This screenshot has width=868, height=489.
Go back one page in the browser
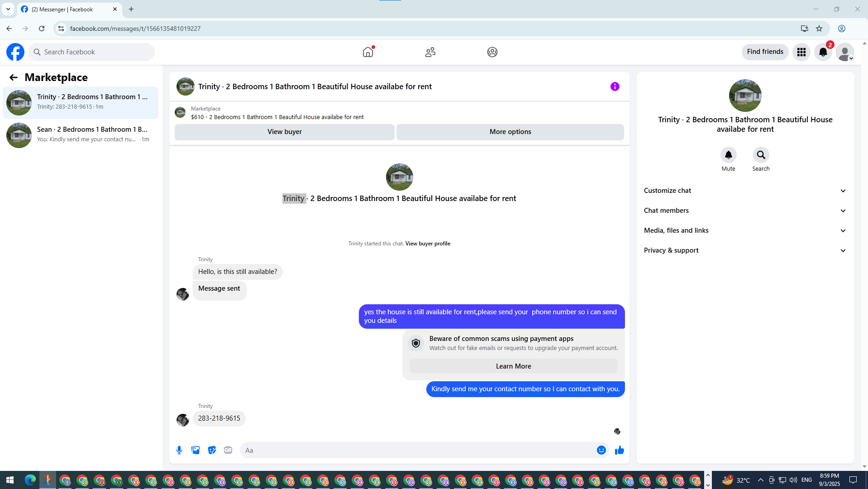pos(9,29)
